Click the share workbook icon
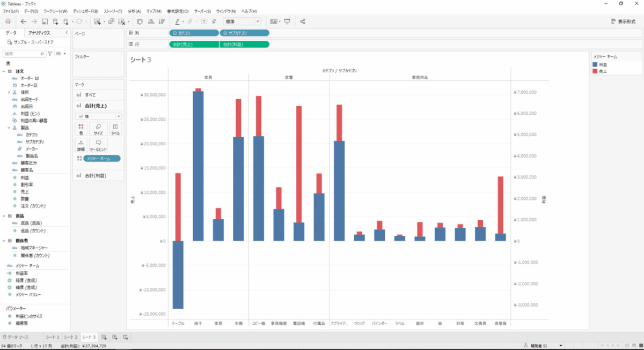Screen dimensions: 644x350 (303, 21)
